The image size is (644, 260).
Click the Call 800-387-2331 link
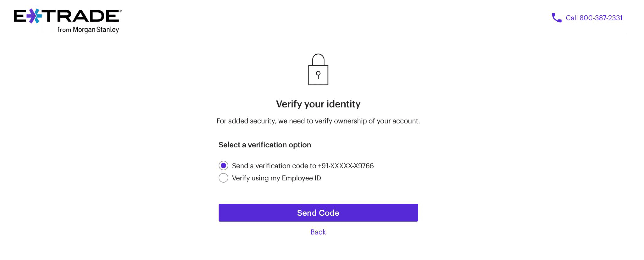click(594, 18)
